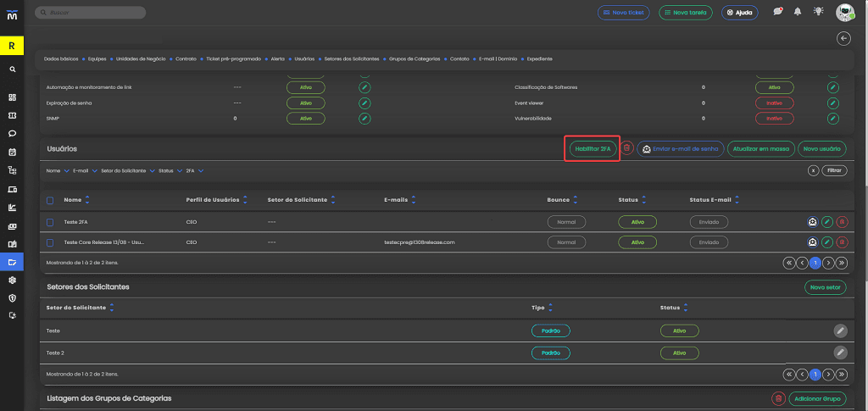The height and width of the screenshot is (411, 868).
Task: Click the Buscar search field
Action: [90, 12]
